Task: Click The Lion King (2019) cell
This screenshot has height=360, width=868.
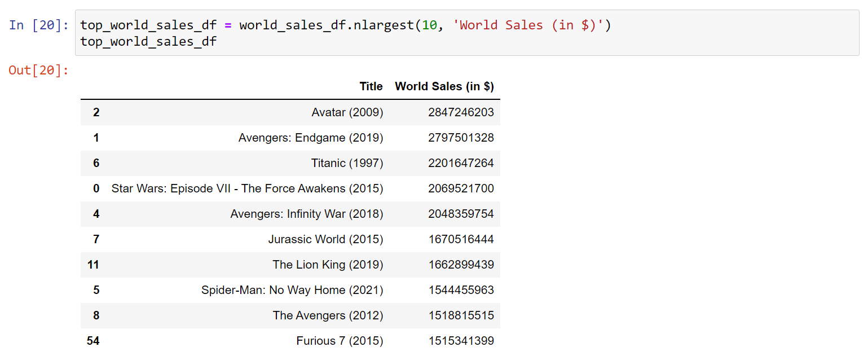Action: coord(328,265)
